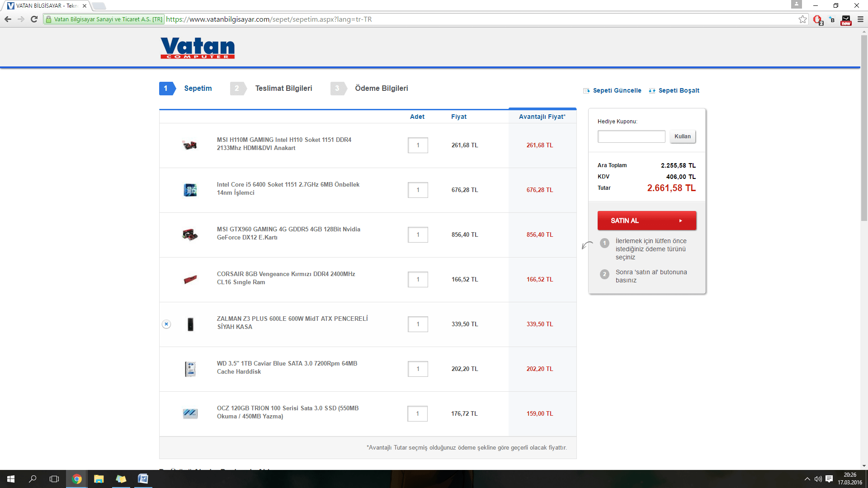Select the Ödeme Bilgileri step

tap(381, 89)
